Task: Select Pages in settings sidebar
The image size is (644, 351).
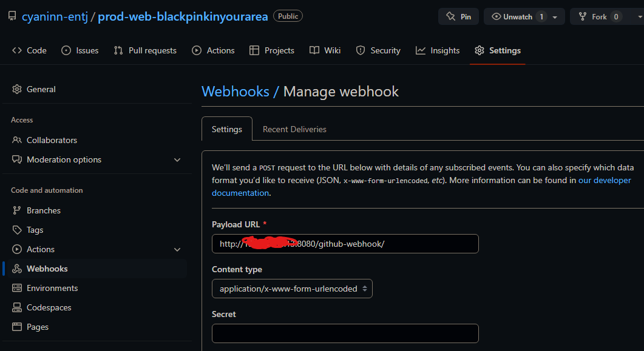Action: click(97, 327)
